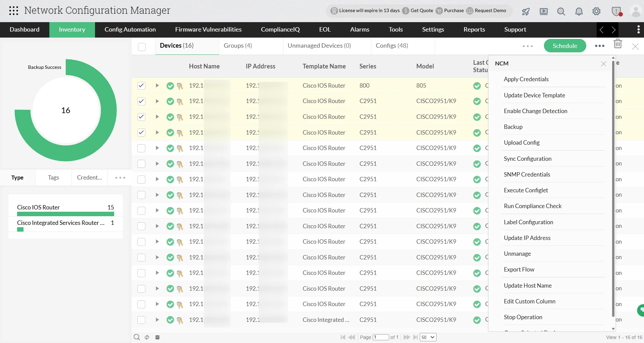Click the delete trash icon near Schedule
The width and height of the screenshot is (644, 343).
click(x=618, y=44)
